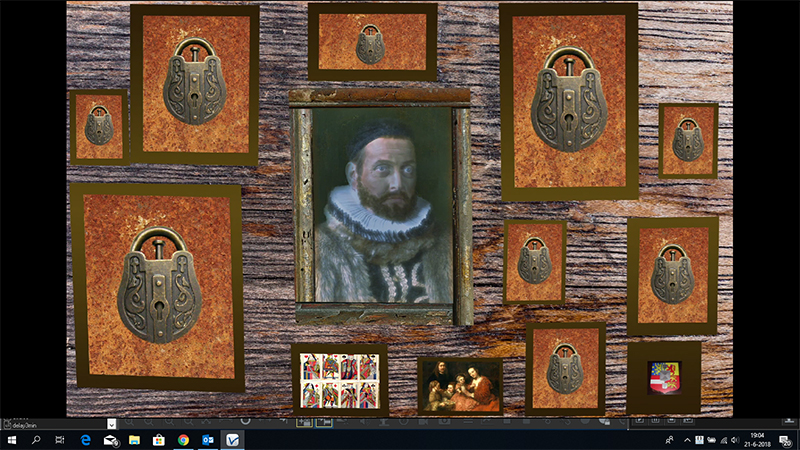Click the battery icon in the system tray
The image size is (800, 450).
(711, 440)
